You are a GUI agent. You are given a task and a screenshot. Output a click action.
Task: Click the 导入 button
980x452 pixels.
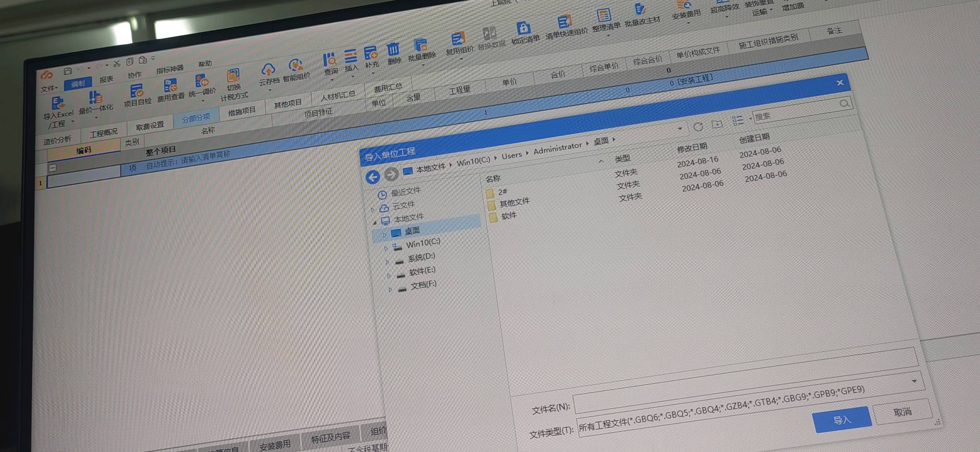click(842, 420)
